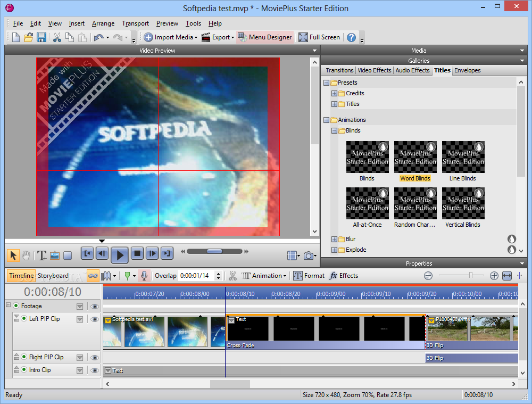Image resolution: width=532 pixels, height=404 pixels.
Task: Toggle linking with chain icon on timeline bar
Action: tap(93, 276)
